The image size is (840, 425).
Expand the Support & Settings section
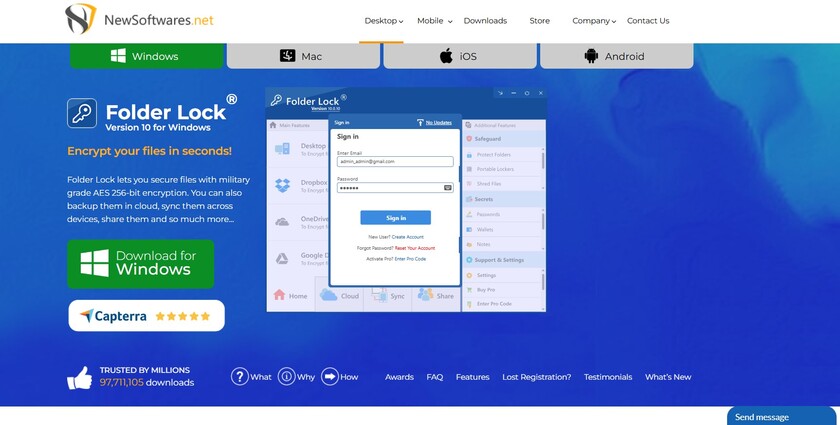504,260
